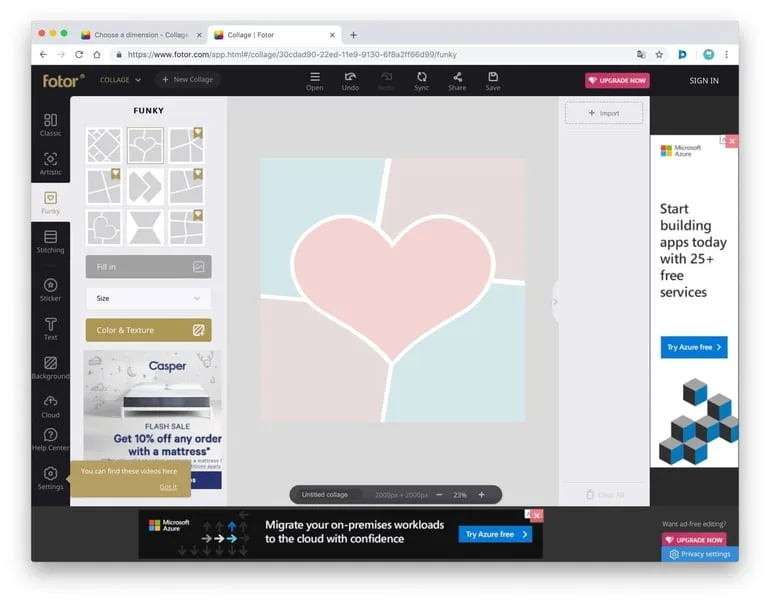Open the Classic collage category
770x603 pixels.
coord(50,124)
